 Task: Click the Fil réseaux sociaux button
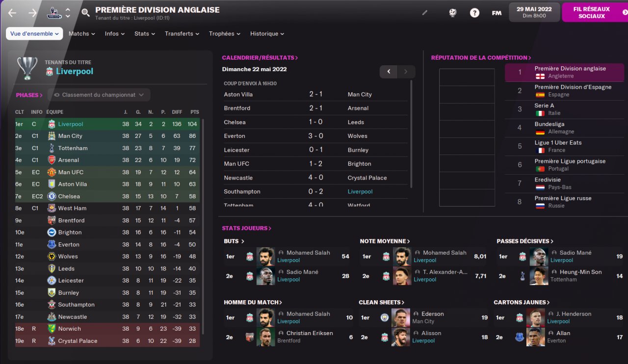tap(594, 12)
